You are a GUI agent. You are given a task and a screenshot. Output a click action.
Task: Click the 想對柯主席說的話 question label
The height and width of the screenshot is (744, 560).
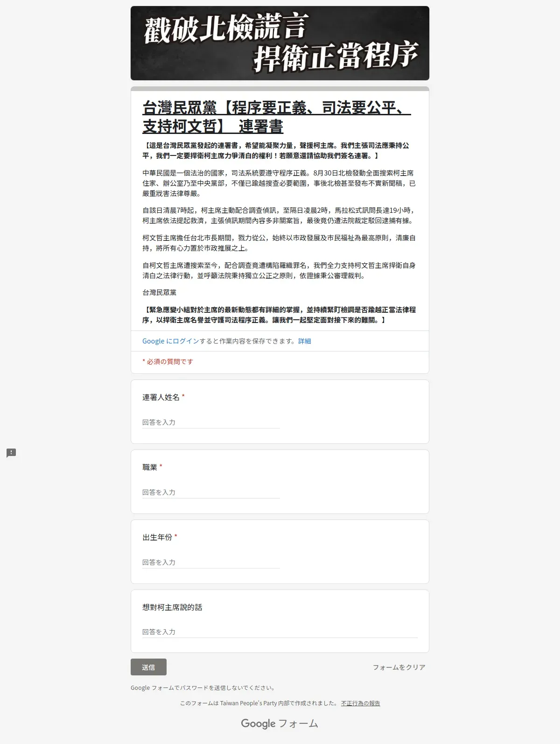pos(172,607)
